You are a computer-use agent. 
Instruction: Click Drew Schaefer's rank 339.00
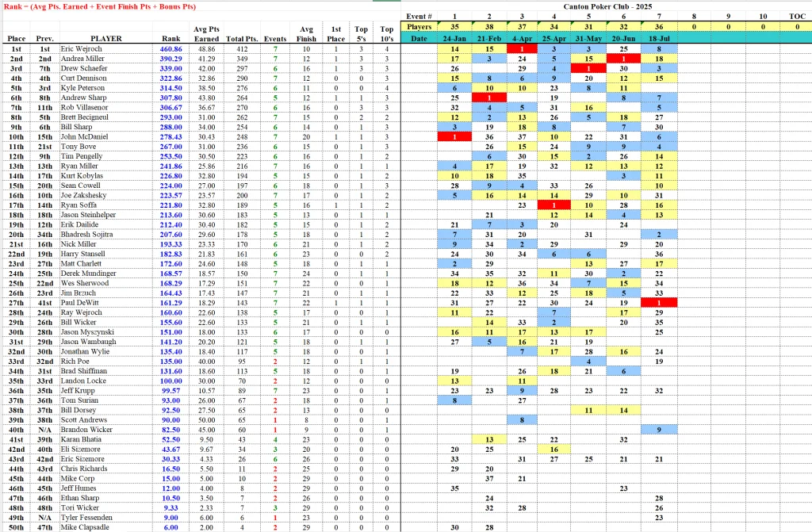pos(171,68)
